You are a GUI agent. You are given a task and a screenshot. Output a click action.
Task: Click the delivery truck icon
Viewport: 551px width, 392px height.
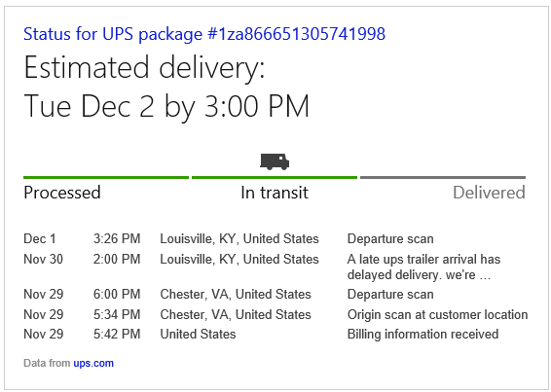pos(275,161)
